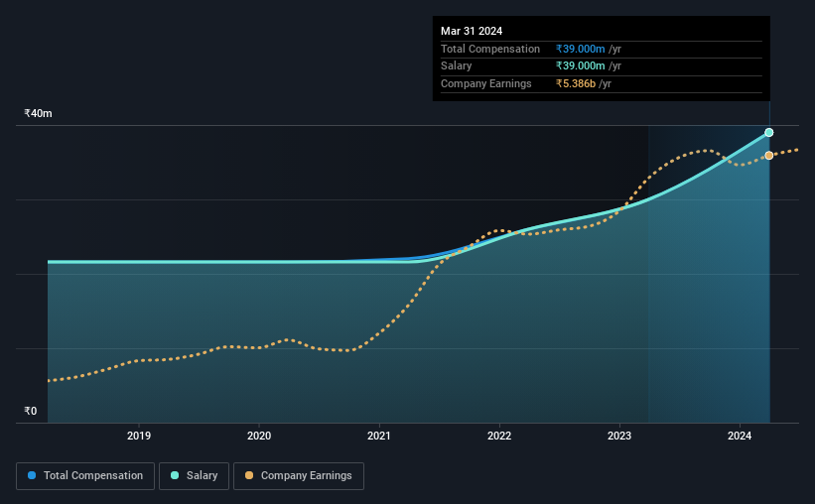Click the ₹0 y-axis label
The image size is (815, 504).
click(30, 411)
